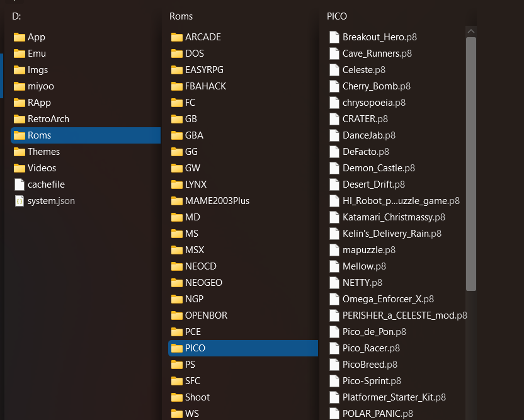
Task: Select the PCE folder name
Action: (193, 332)
